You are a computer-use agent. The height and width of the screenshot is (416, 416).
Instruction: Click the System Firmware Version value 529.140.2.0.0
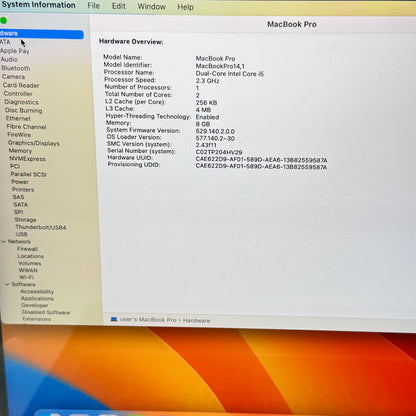[x=215, y=131]
